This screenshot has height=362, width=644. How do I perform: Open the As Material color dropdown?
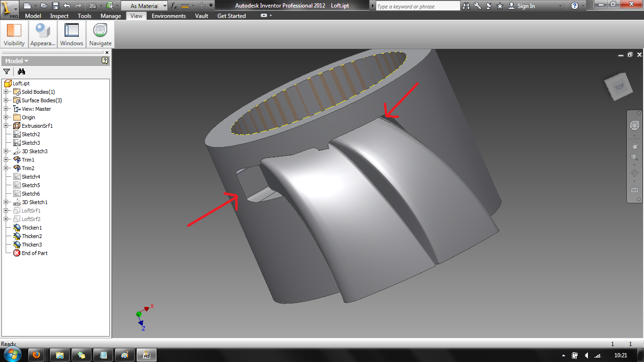point(165,6)
